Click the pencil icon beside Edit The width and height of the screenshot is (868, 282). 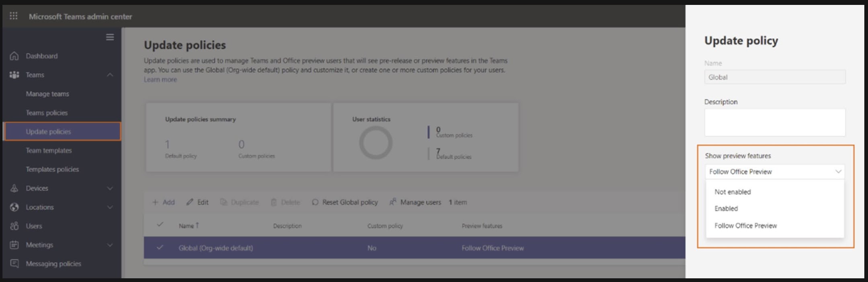coord(190,202)
